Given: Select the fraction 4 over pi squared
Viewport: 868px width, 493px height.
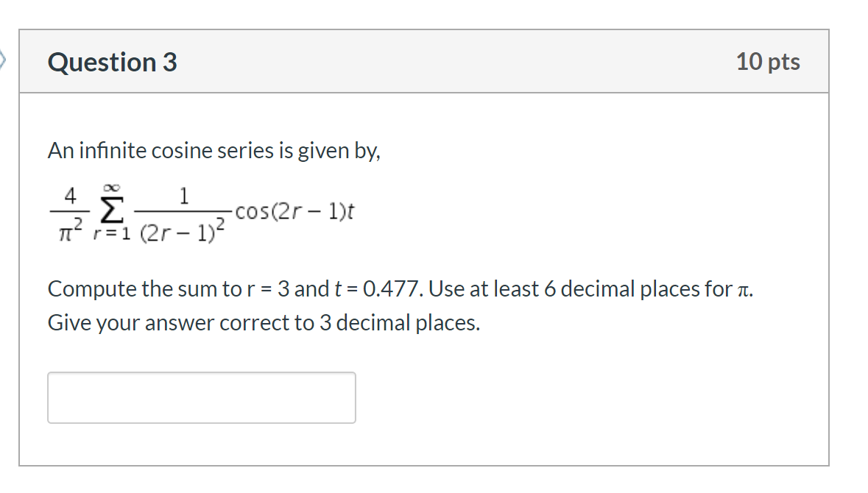Looking at the screenshot, I should pyautogui.click(x=69, y=212).
